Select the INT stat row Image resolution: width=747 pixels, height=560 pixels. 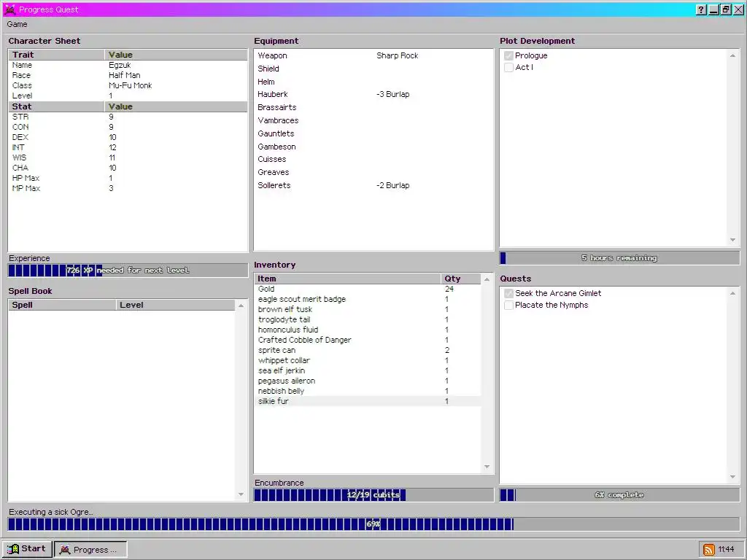128,147
